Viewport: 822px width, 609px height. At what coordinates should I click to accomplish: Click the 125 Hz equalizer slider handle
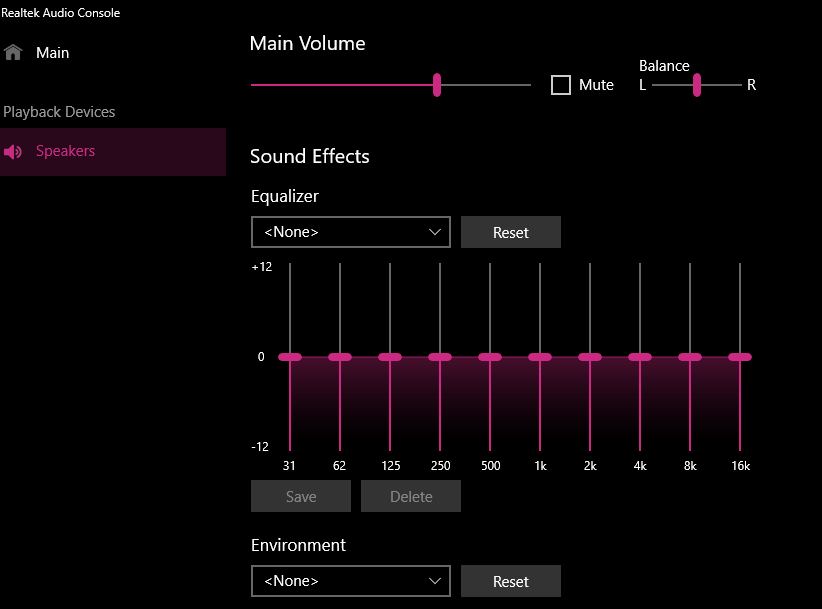pos(390,357)
